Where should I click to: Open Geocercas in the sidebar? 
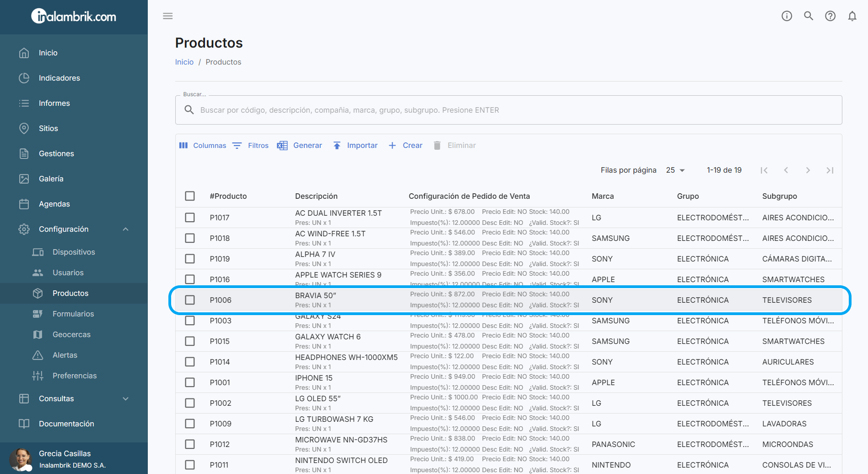tap(71, 334)
